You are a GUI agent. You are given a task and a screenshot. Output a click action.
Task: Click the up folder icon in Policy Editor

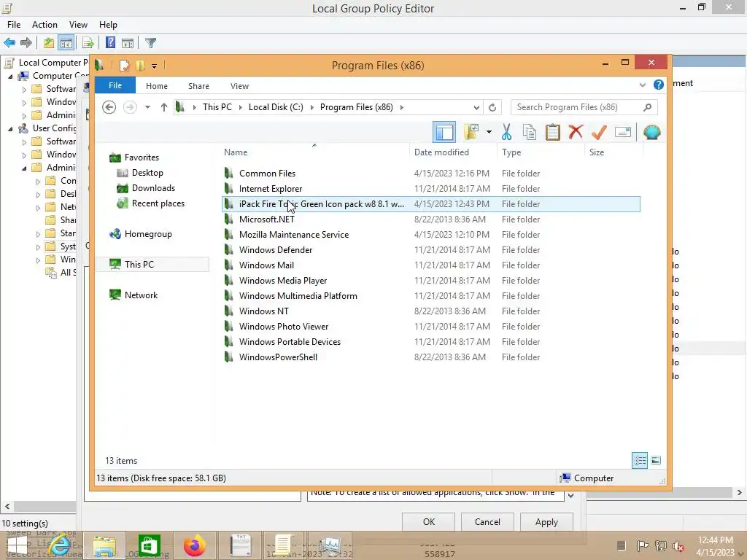click(x=49, y=43)
